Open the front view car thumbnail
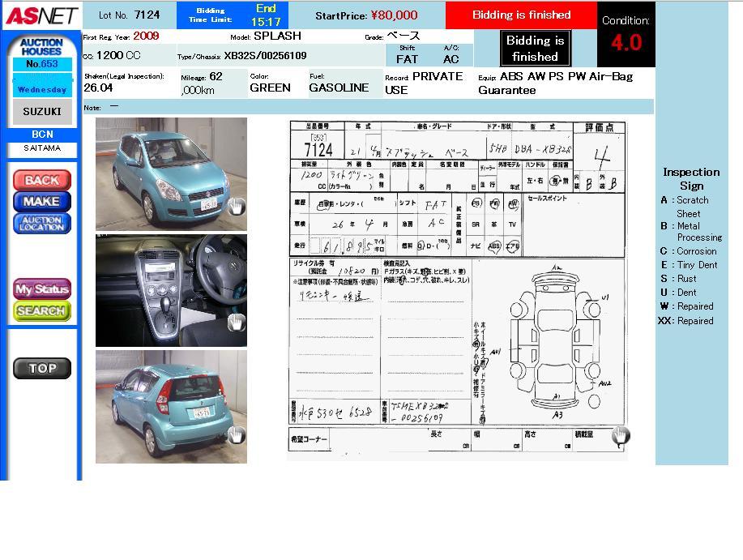This screenshot has width=743, height=560. pos(170,173)
